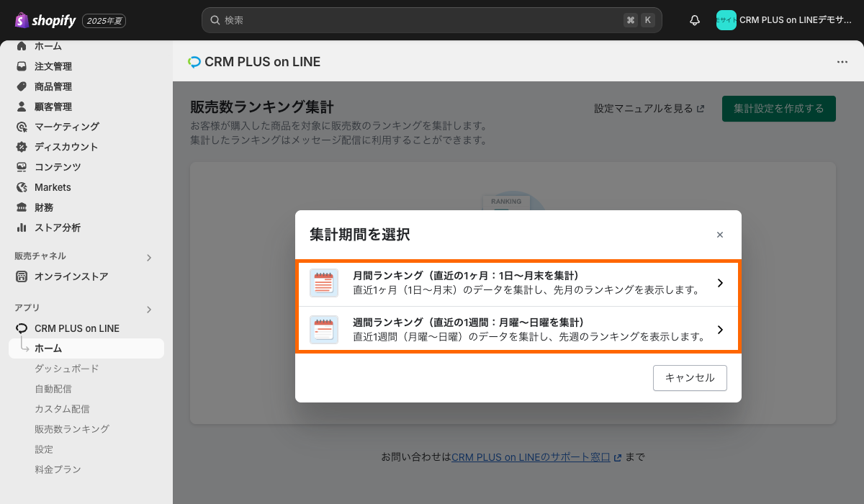Open the CRM PLUS on LINEデモサ store menu

click(x=785, y=20)
